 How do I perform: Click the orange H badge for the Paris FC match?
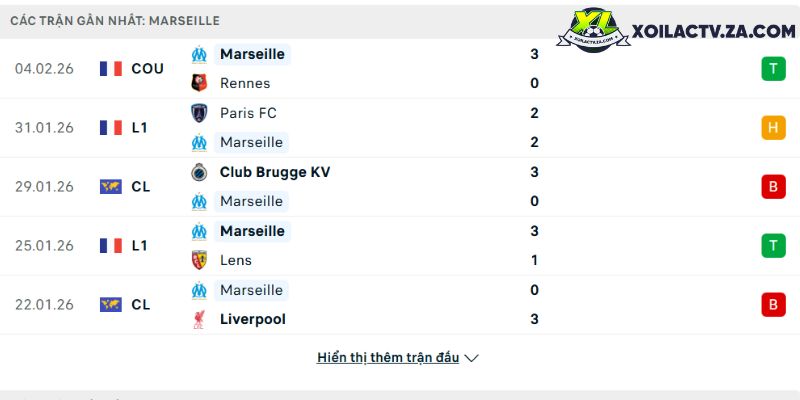[772, 128]
